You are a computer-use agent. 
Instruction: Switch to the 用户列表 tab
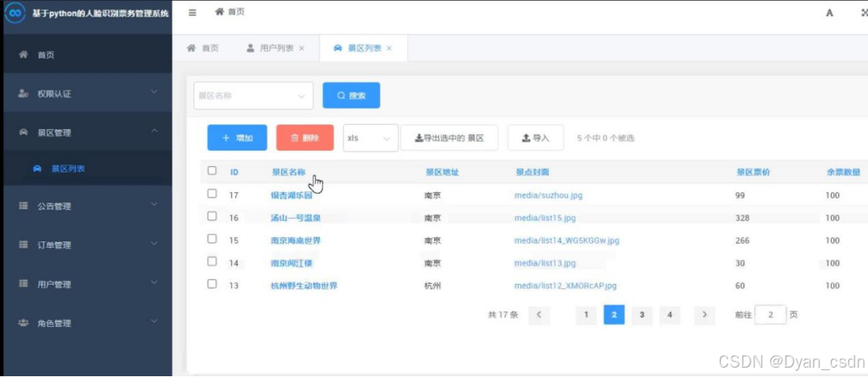277,48
